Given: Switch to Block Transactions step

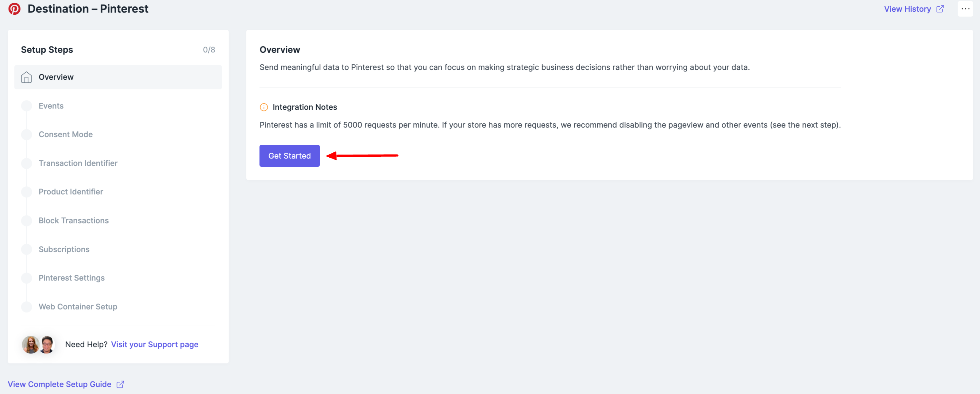Looking at the screenshot, I should tap(73, 220).
